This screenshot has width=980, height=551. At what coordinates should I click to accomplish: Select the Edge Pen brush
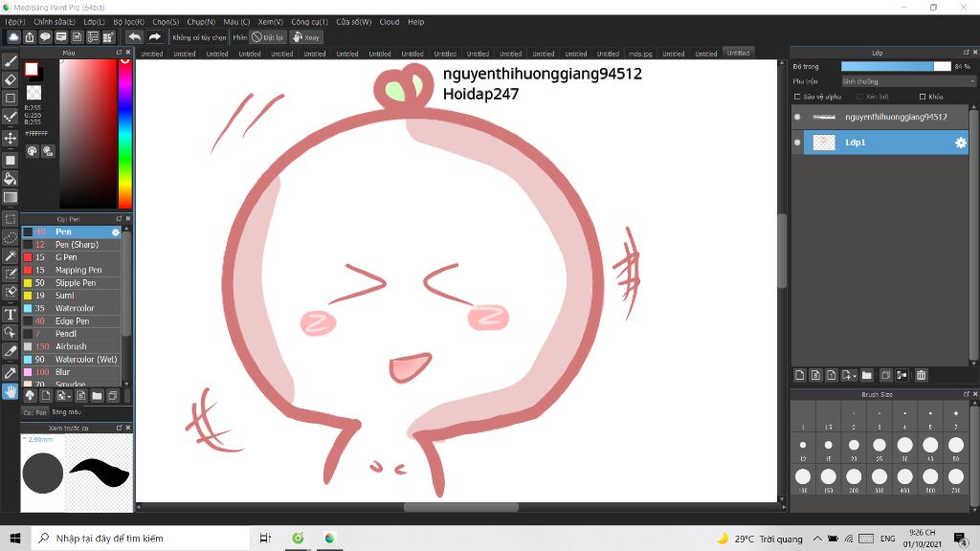[x=72, y=321]
